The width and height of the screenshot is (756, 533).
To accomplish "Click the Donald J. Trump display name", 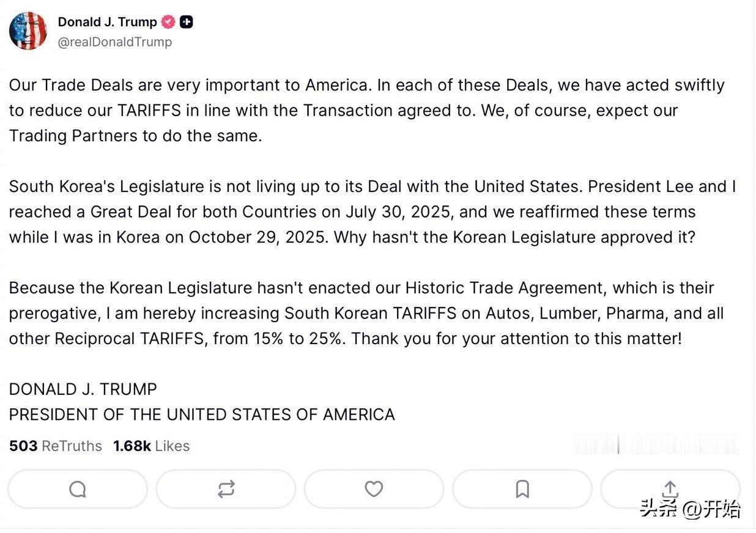I will point(107,21).
